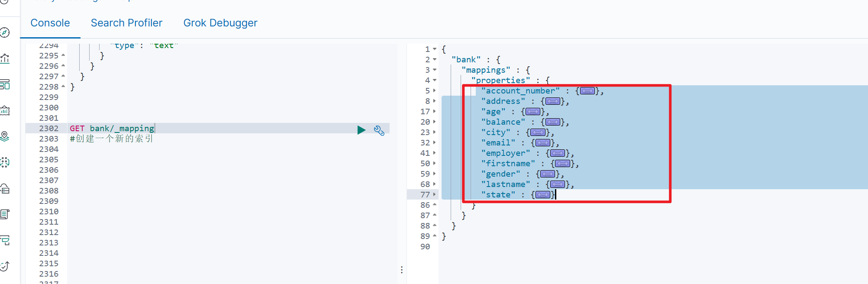Image resolution: width=868 pixels, height=284 pixels.
Task: Open the wrench options for the request
Action: coord(379,130)
